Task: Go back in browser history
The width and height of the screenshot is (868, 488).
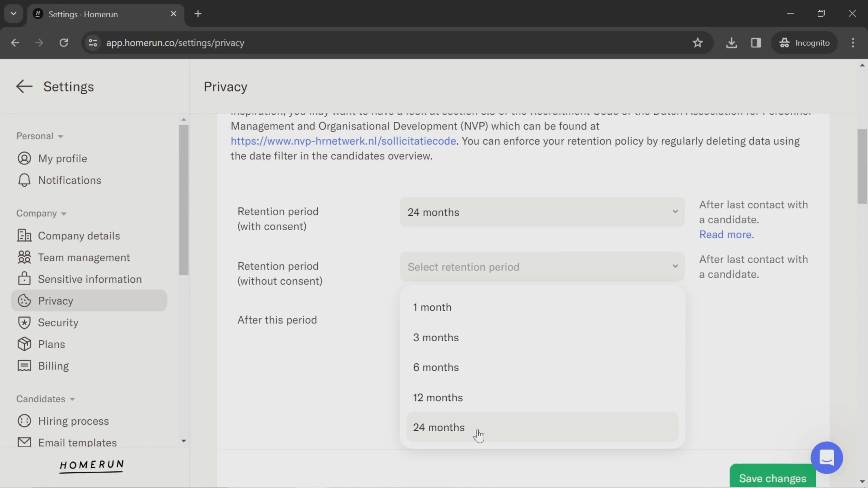Action: coord(15,43)
